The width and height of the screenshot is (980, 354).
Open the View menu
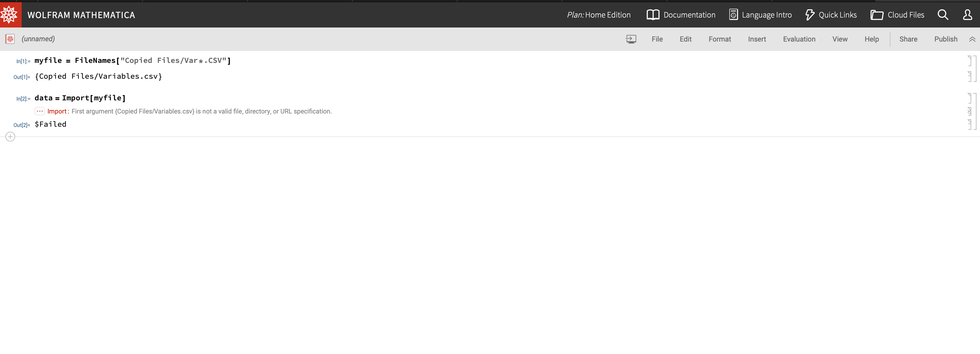point(840,39)
